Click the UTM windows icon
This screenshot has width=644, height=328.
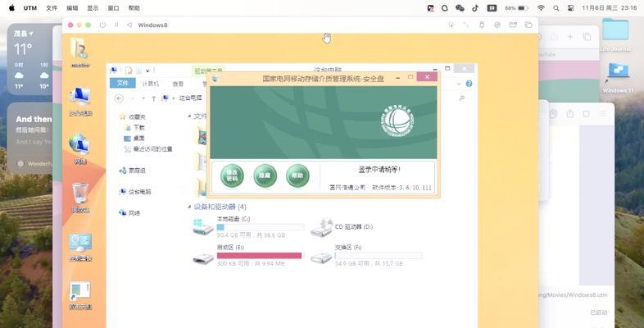(528, 25)
